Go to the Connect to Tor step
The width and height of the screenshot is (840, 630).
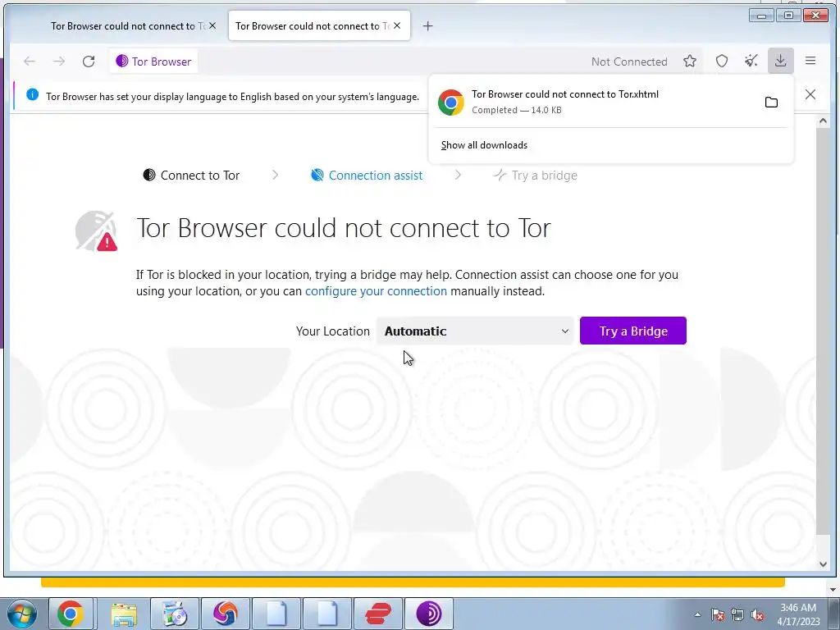click(x=191, y=176)
